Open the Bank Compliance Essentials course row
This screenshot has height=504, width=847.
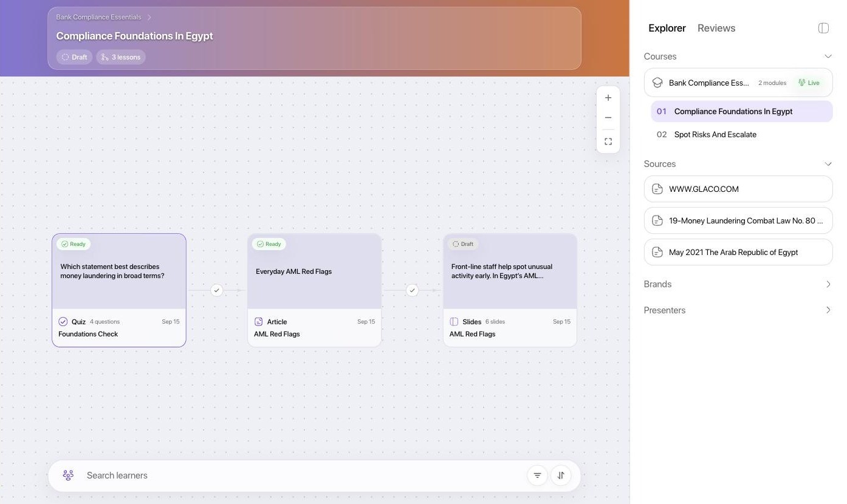[x=738, y=83]
